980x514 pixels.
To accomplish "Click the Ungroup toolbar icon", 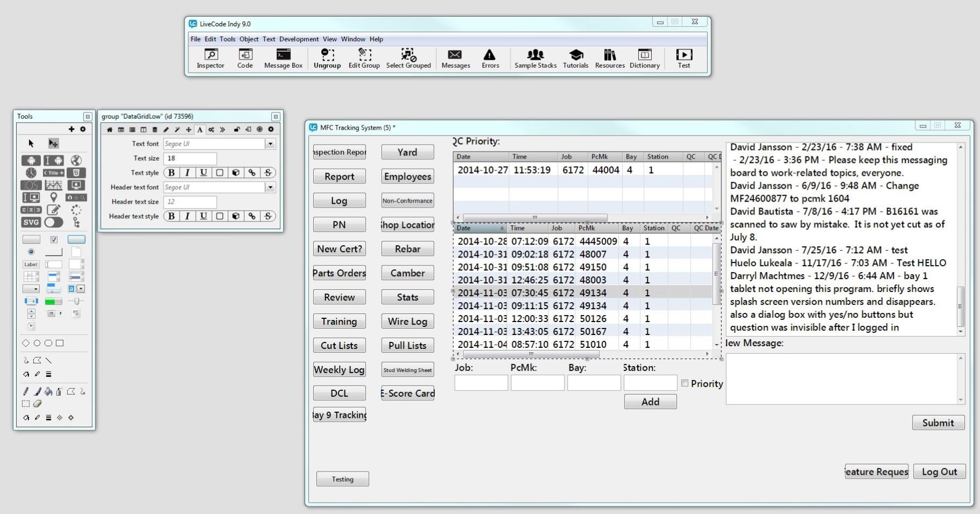I will pos(327,59).
